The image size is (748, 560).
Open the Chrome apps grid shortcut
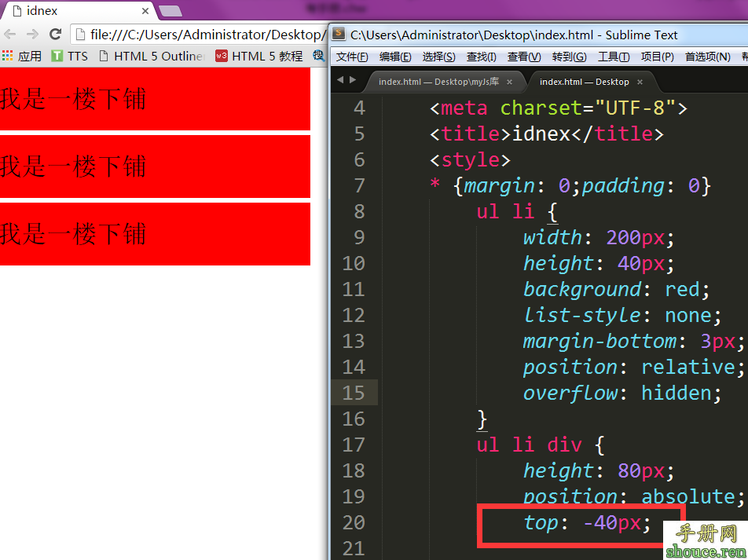[x=8, y=56]
